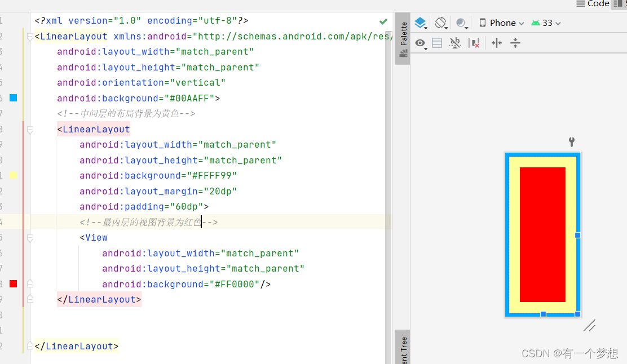Collapse the inner LinearLayout fold marker
Image resolution: width=627 pixels, height=364 pixels.
pyautogui.click(x=30, y=130)
